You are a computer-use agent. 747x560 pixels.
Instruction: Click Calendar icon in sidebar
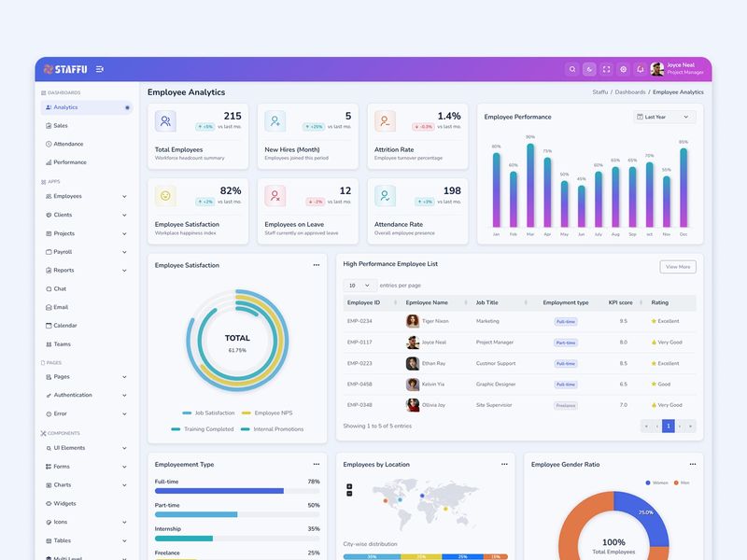49,326
